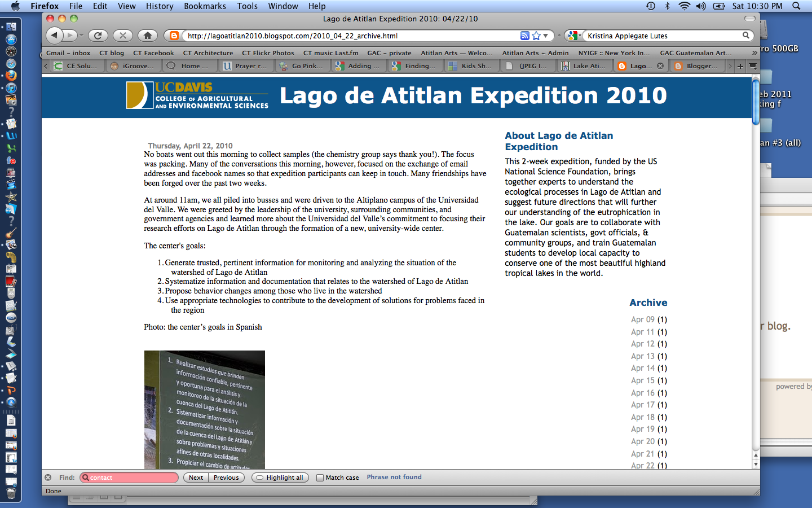This screenshot has width=812, height=508.
Task: Click the Thursday, April 22, 2010 date
Action: coord(190,146)
